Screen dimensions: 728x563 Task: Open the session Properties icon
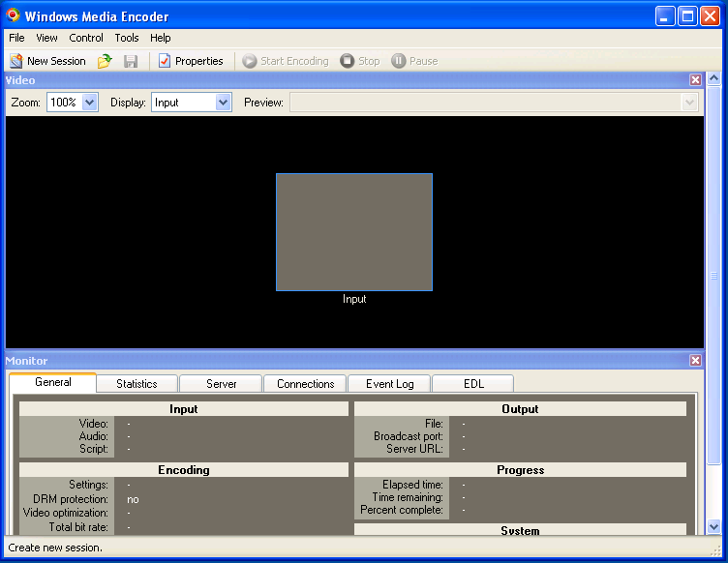click(165, 61)
